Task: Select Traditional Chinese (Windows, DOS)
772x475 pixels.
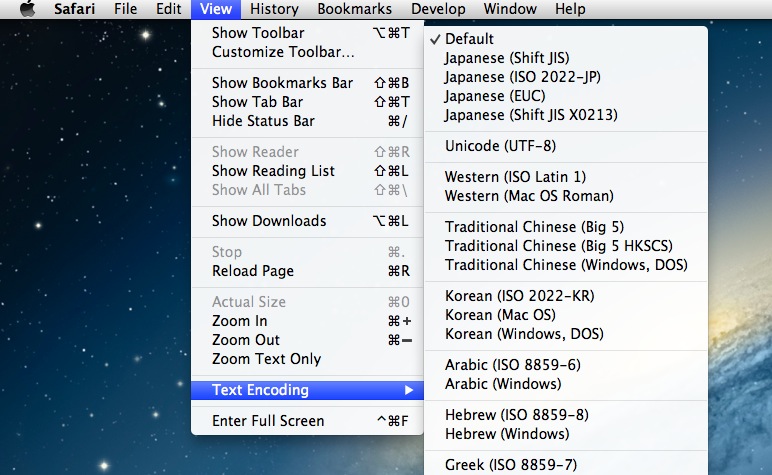Action: (566, 265)
